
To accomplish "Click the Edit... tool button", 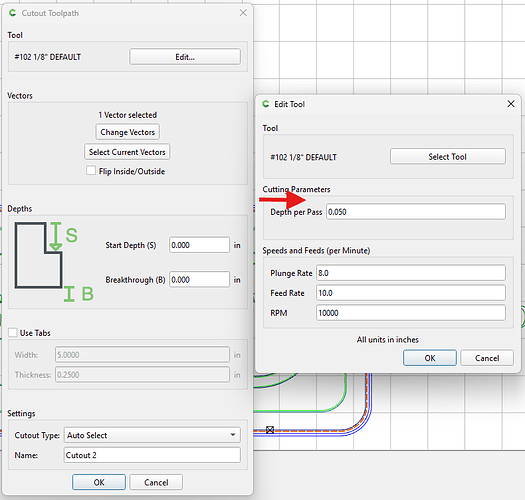I will (x=185, y=57).
